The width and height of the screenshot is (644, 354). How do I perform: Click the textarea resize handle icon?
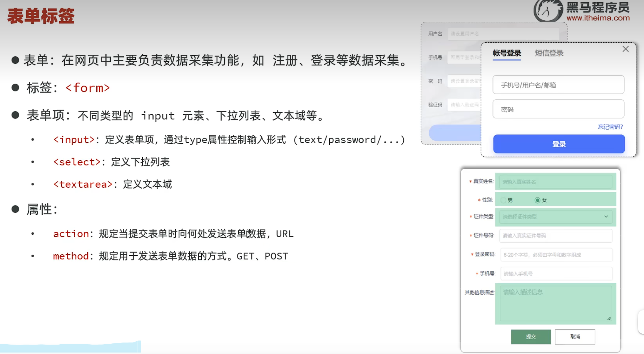[609, 318]
